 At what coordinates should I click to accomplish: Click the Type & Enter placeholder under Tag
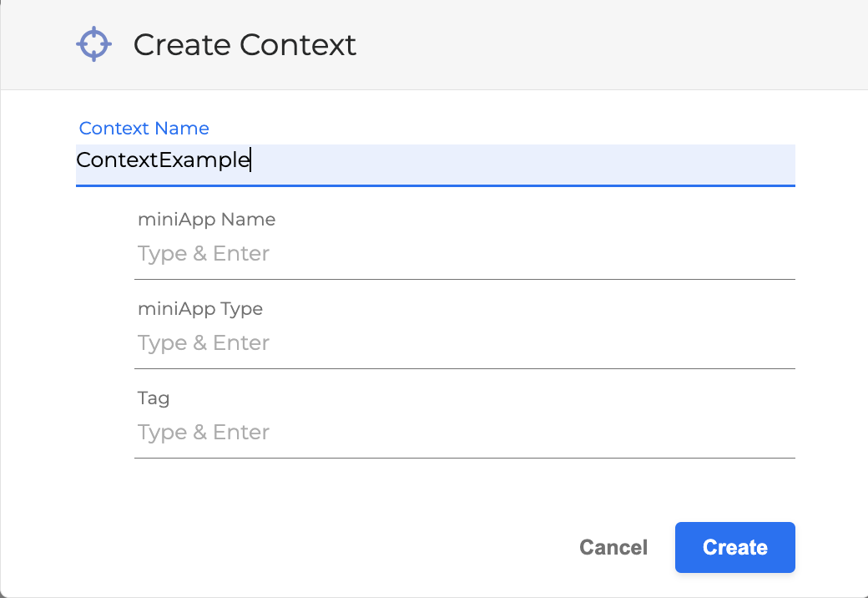click(x=204, y=432)
